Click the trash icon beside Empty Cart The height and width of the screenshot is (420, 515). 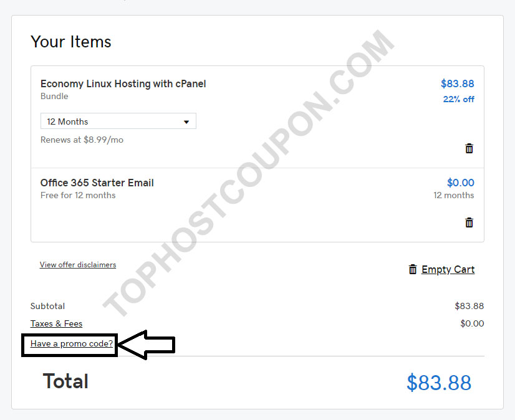413,269
